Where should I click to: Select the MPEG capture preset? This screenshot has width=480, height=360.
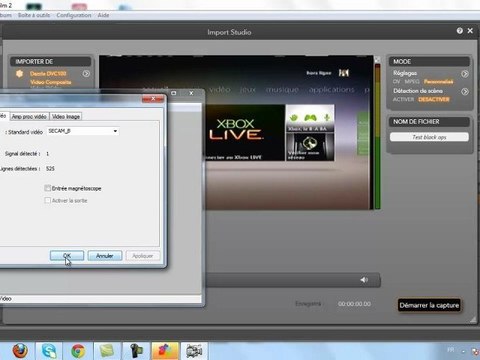[412, 81]
